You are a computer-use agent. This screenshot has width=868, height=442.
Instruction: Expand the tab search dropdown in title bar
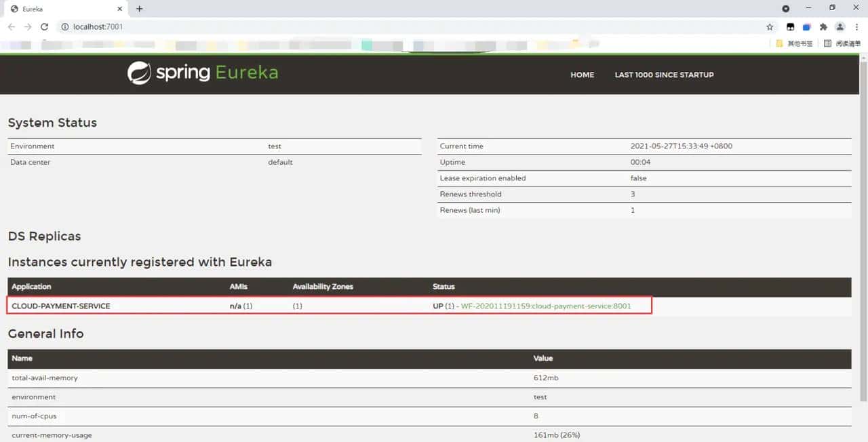[786, 9]
